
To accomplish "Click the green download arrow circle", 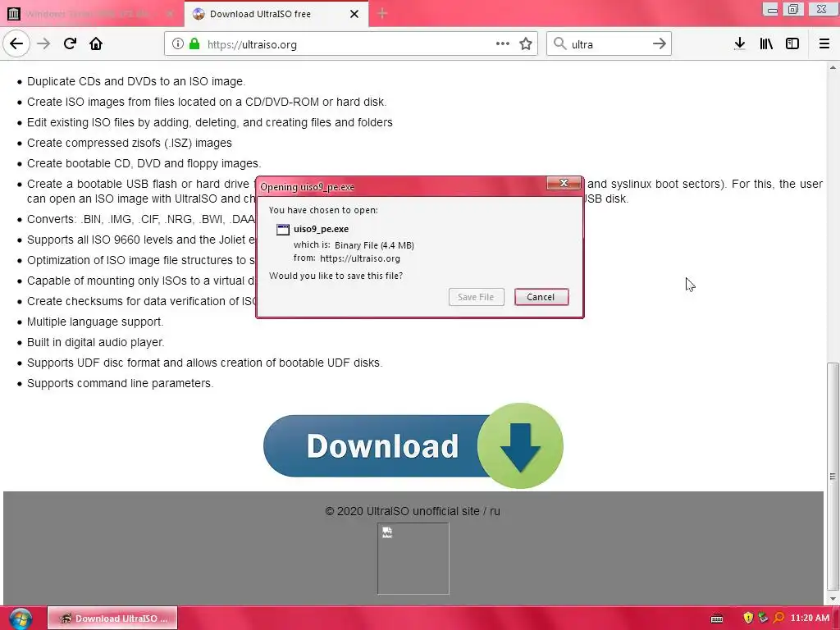I will tap(520, 445).
